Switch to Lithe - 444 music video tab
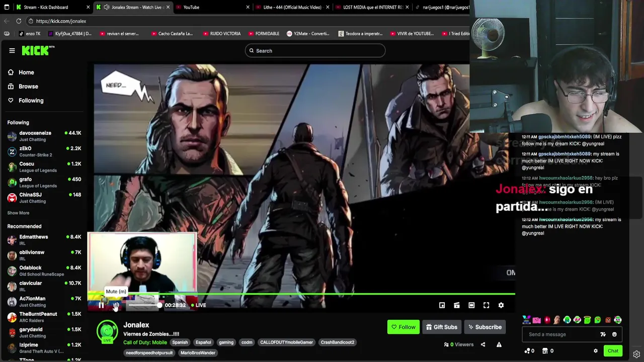 click(x=292, y=7)
